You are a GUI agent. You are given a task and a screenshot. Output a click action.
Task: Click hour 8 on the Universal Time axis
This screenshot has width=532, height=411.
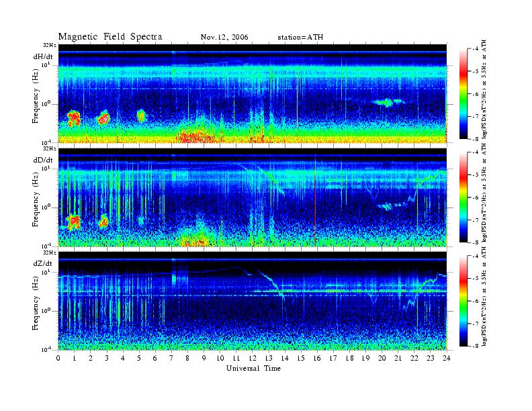coord(187,358)
